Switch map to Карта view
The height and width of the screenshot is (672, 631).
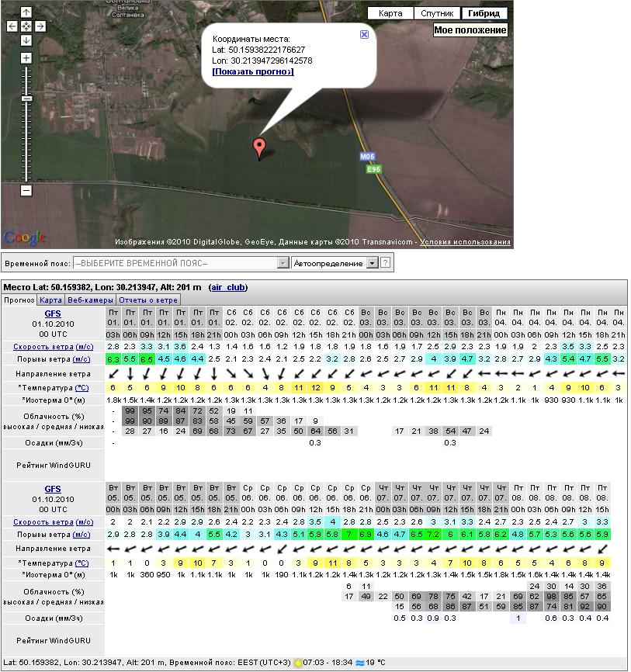390,13
